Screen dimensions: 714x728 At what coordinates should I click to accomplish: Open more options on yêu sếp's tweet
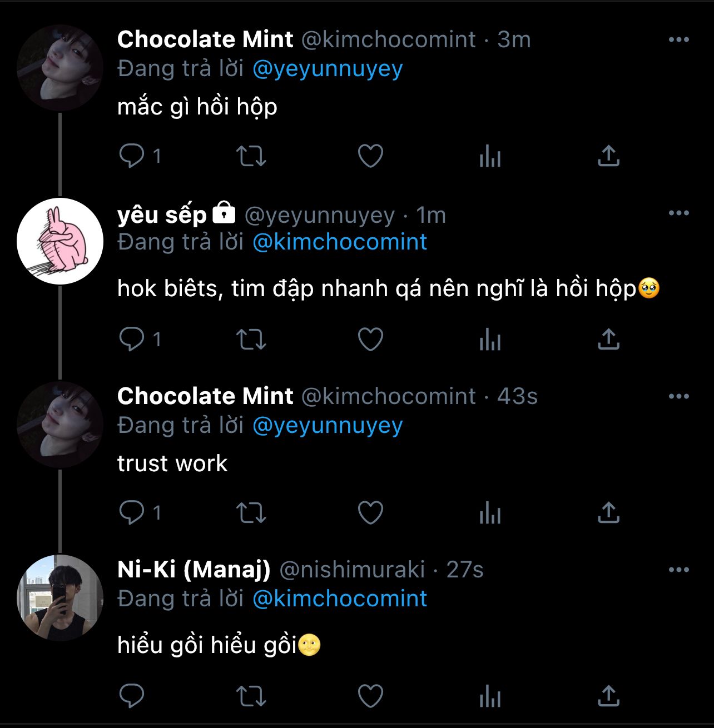click(x=678, y=213)
